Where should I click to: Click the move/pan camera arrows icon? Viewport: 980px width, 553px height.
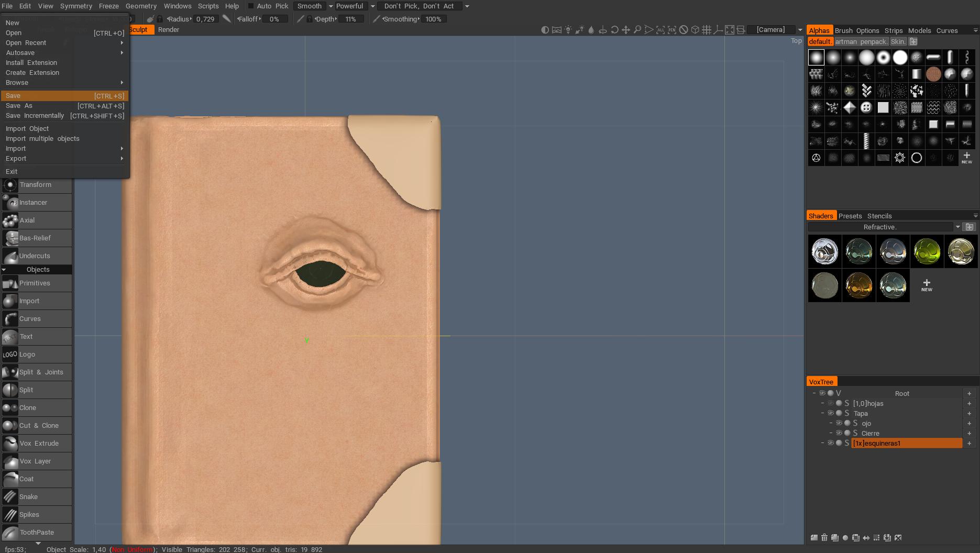626,30
